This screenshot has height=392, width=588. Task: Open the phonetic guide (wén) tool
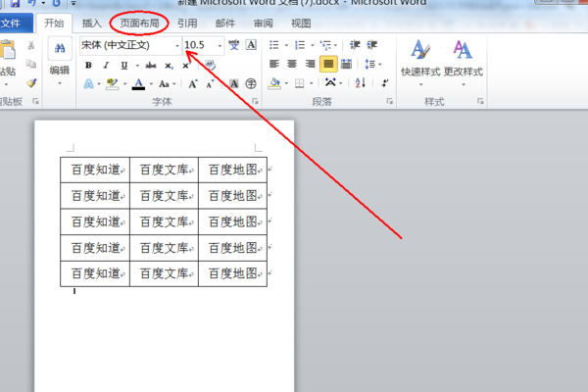(x=234, y=45)
